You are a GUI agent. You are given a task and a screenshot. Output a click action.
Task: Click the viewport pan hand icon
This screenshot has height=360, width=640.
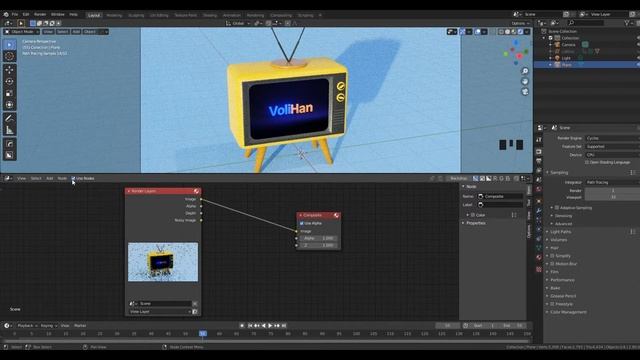coord(525,81)
